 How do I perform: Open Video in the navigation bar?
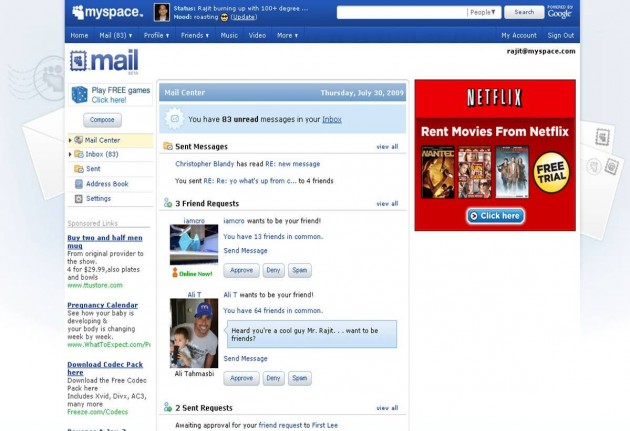257,35
